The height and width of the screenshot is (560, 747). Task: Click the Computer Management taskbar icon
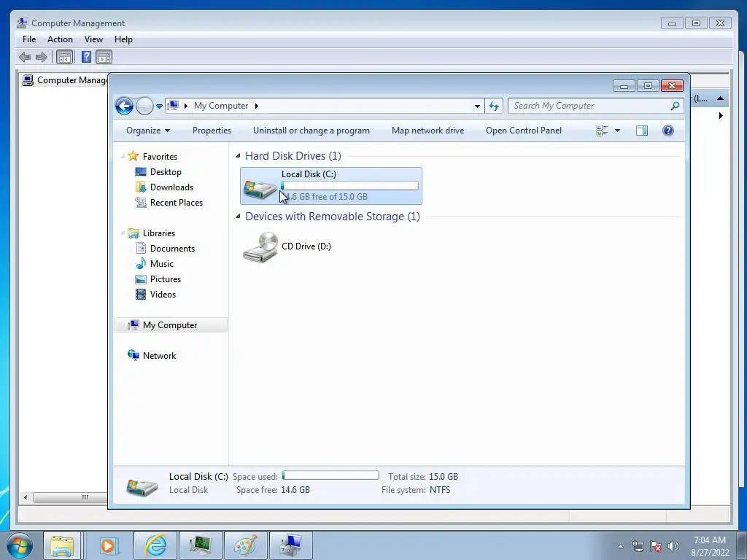(x=290, y=545)
